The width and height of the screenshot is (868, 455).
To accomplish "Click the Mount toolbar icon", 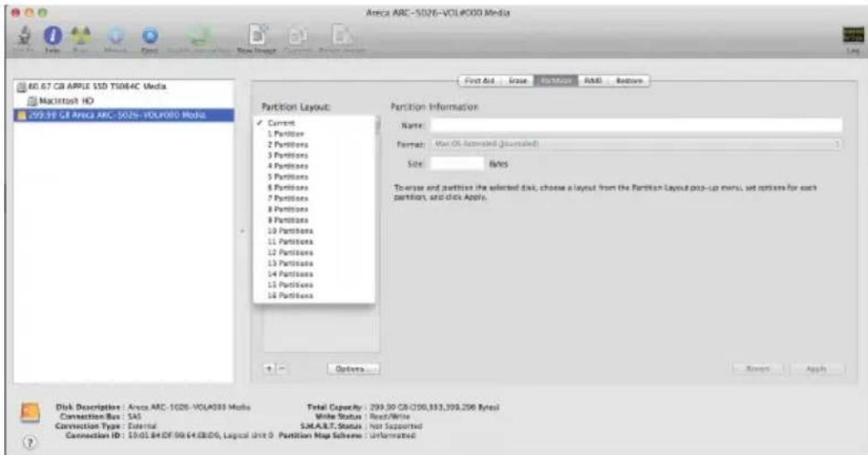I will 115,37.
